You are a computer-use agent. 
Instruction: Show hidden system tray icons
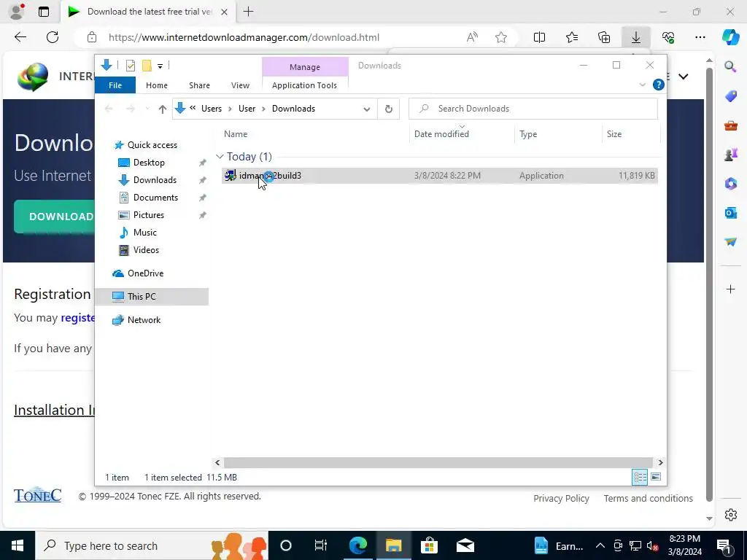tap(600, 545)
